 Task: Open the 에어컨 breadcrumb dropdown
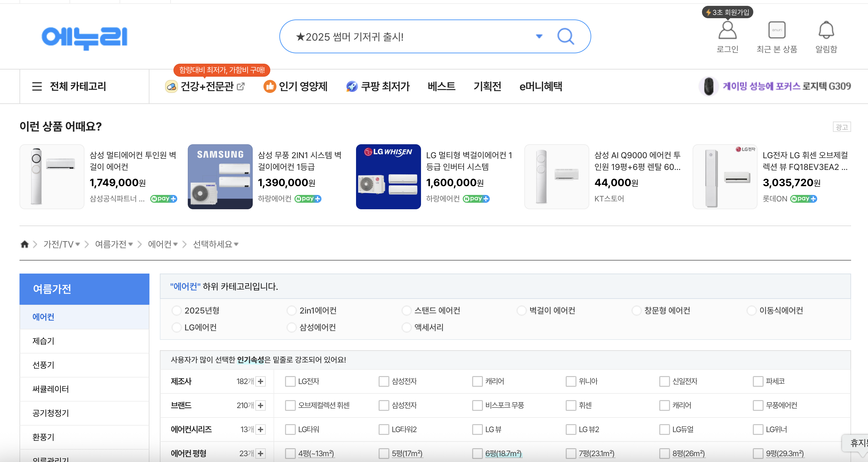(175, 244)
